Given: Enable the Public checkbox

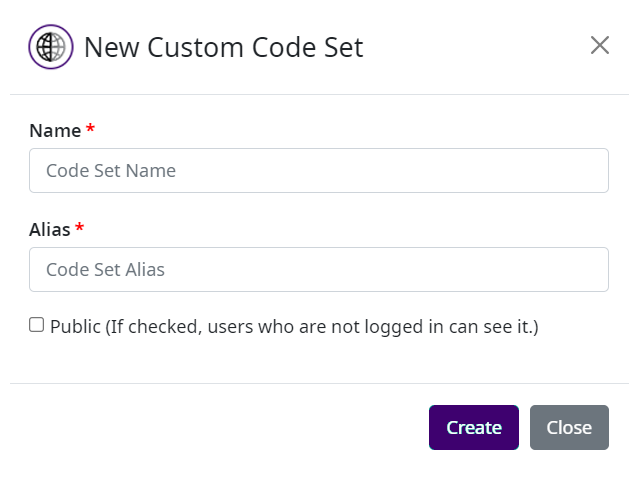Looking at the screenshot, I should click(37, 325).
